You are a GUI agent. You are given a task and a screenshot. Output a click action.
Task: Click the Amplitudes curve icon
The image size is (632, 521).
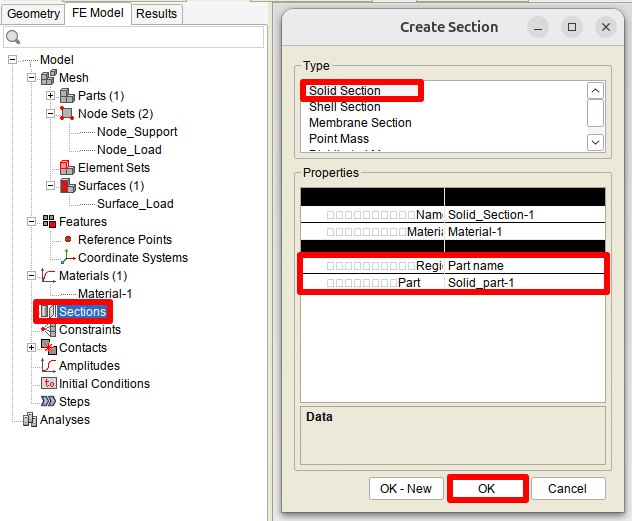(x=49, y=365)
